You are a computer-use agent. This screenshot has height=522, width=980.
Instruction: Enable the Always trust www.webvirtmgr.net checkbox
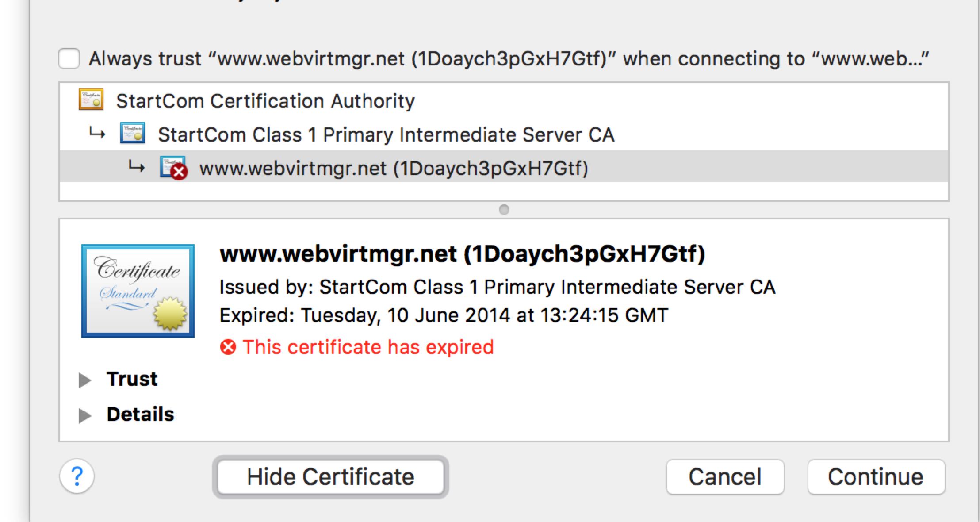(x=69, y=58)
